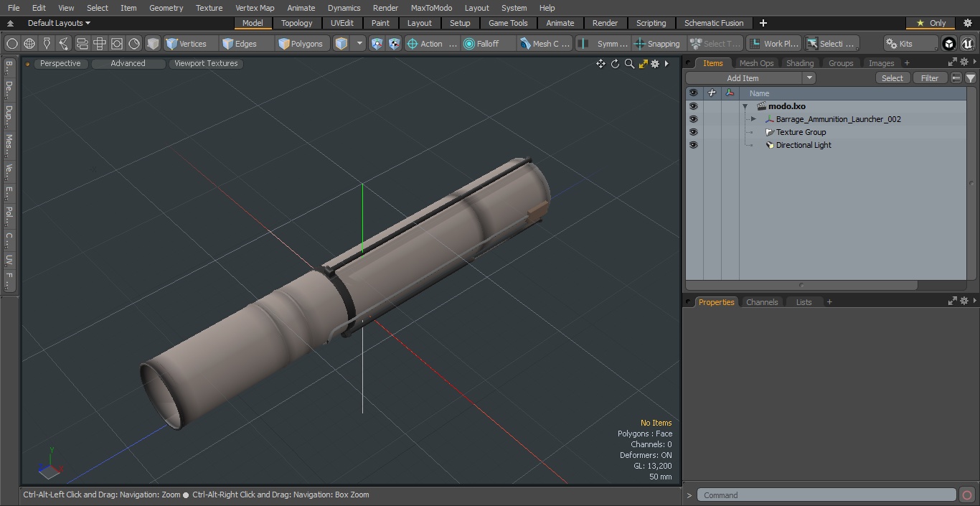Click the Name column header
Image resolution: width=980 pixels, height=506 pixels.
tap(853, 93)
